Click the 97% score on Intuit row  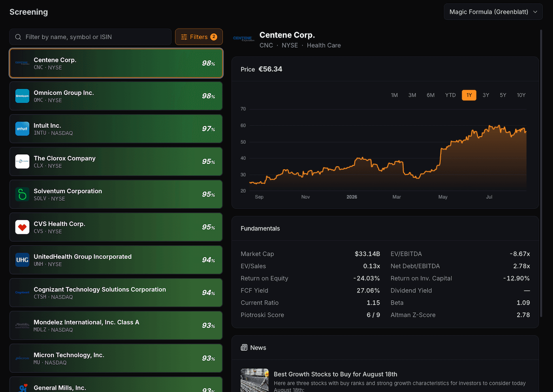point(209,129)
